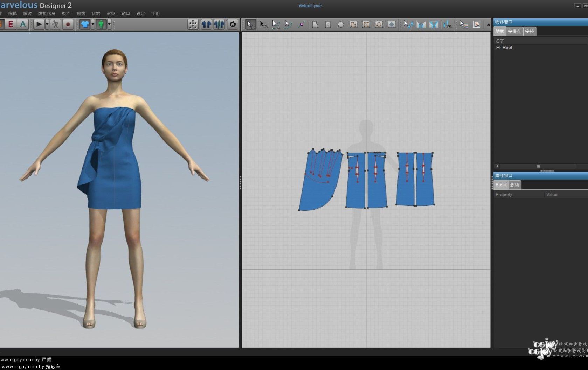Click the object window horizontal scrollbar thumb
The width and height of the screenshot is (588, 370).
coord(538,166)
